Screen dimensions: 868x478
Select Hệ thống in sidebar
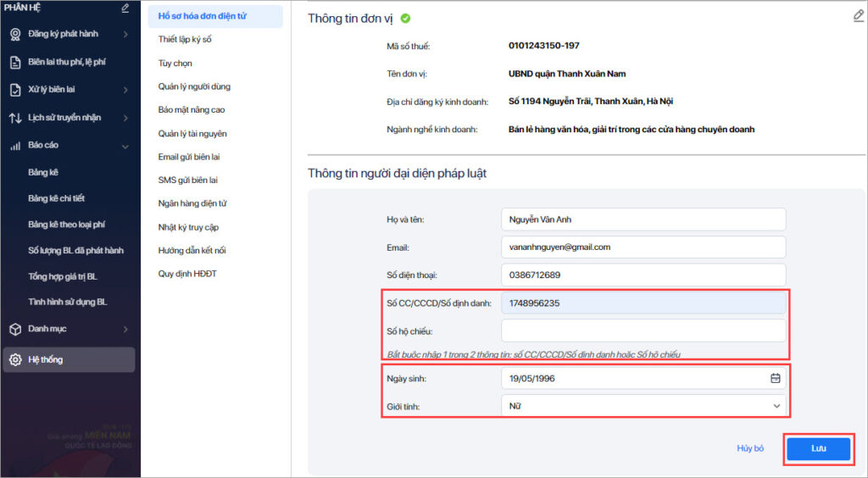[69, 359]
